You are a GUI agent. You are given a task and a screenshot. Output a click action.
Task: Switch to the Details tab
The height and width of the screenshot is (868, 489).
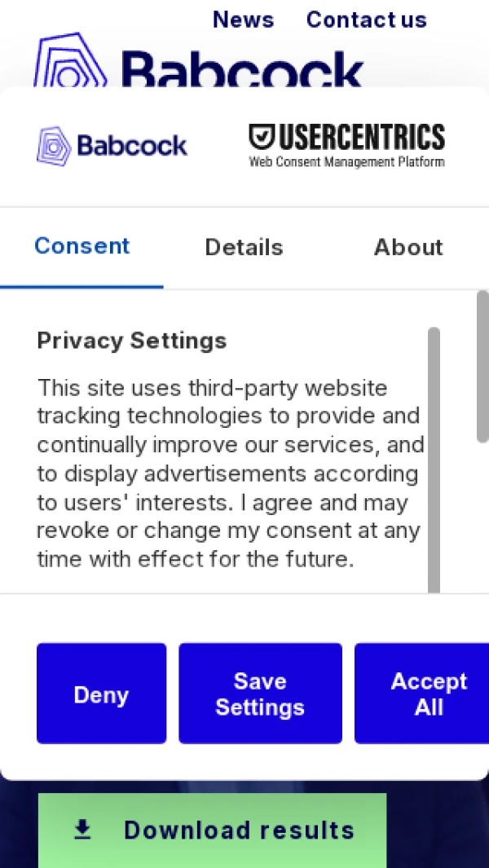click(244, 247)
